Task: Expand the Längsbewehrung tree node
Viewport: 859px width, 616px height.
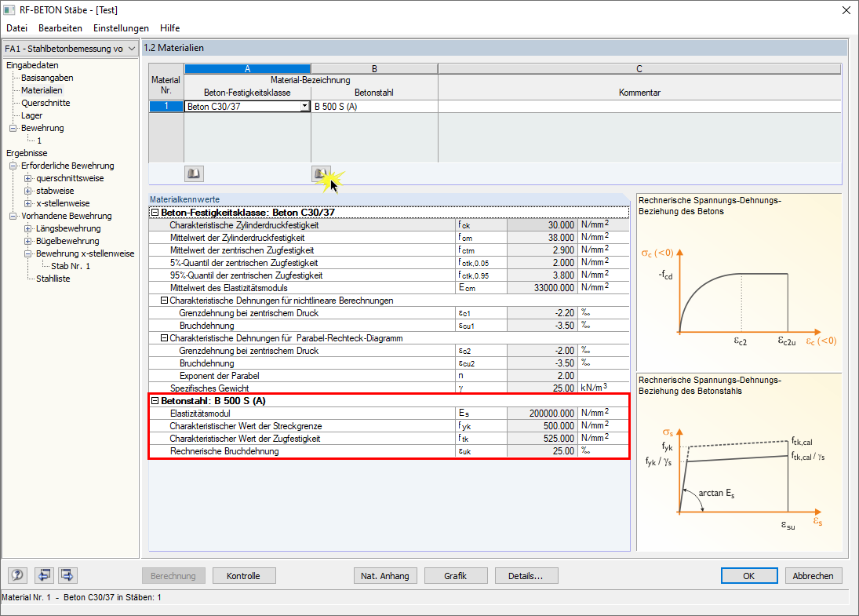Action: point(28,228)
